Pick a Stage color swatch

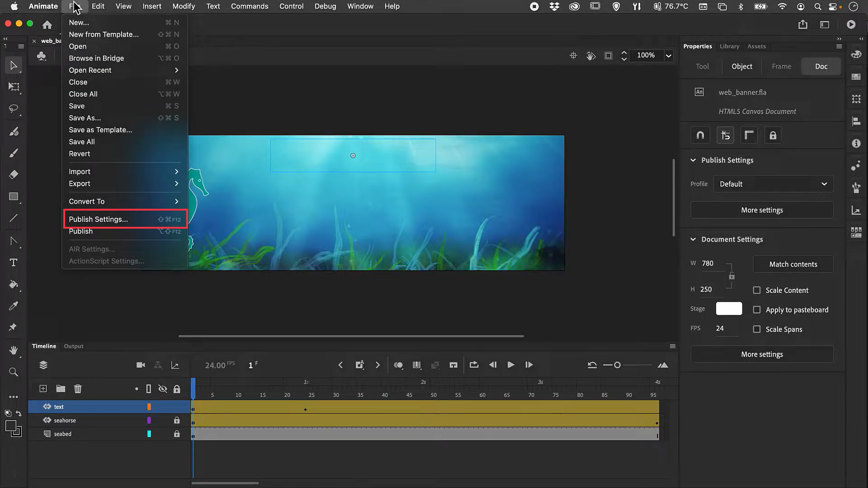click(728, 309)
